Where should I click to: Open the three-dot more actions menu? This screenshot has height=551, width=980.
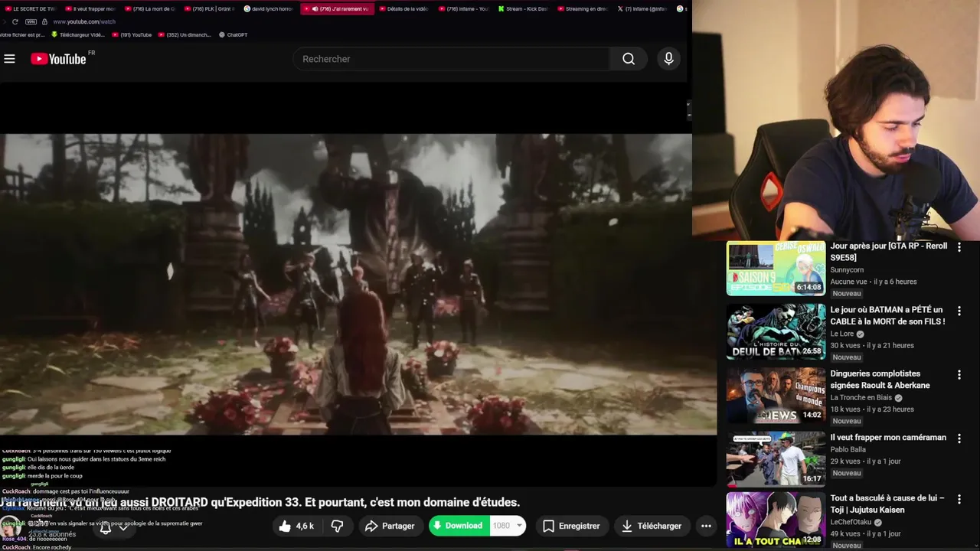tap(706, 526)
